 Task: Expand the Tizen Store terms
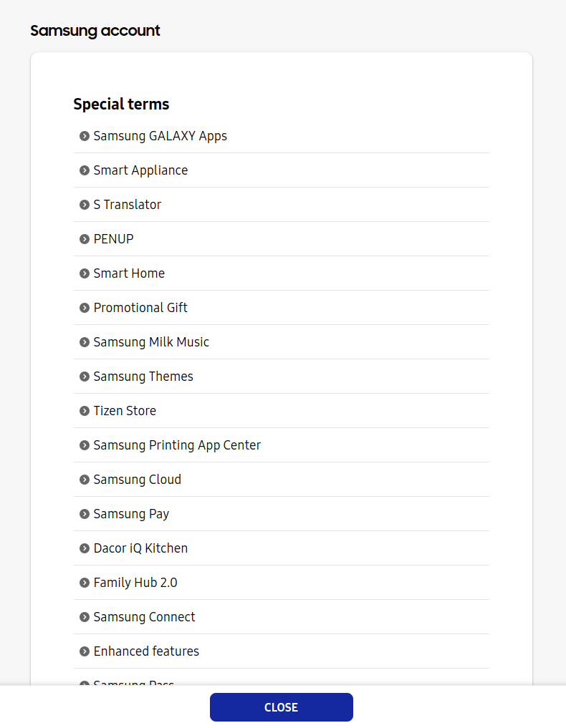[125, 411]
